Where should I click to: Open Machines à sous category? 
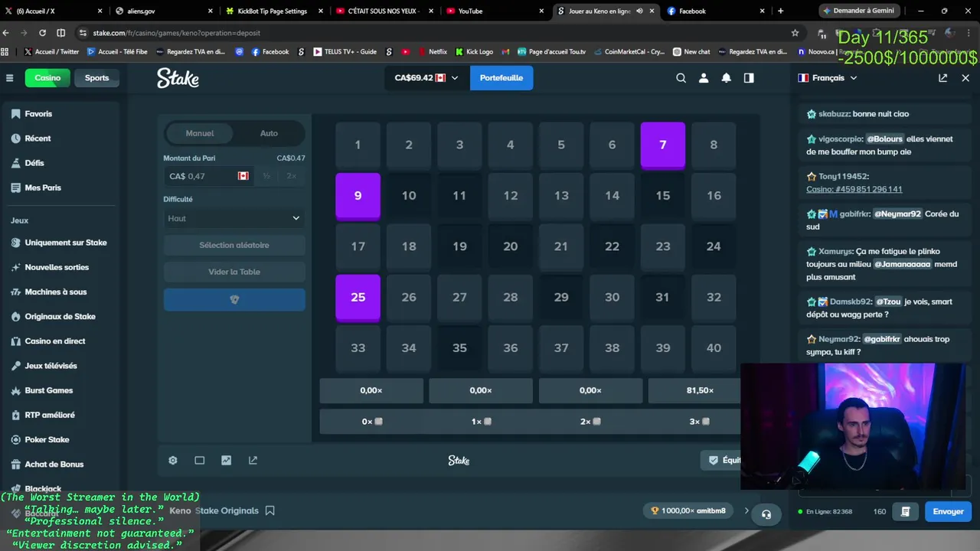click(61, 292)
